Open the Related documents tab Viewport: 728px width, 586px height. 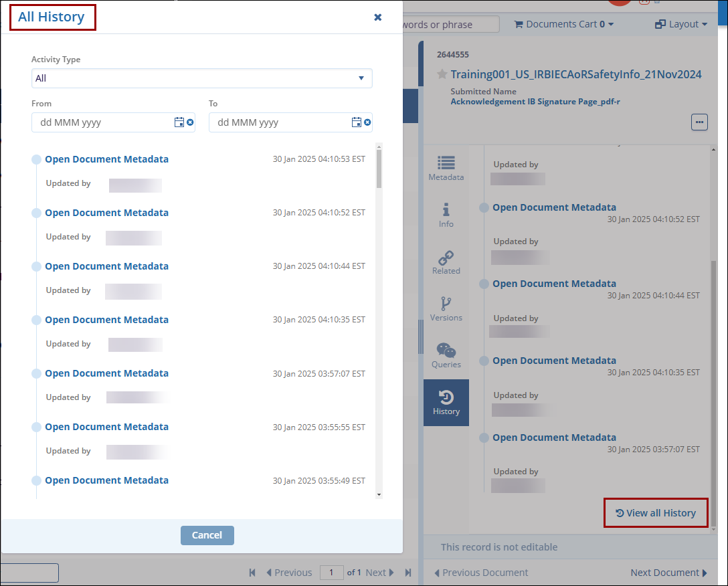pyautogui.click(x=446, y=262)
